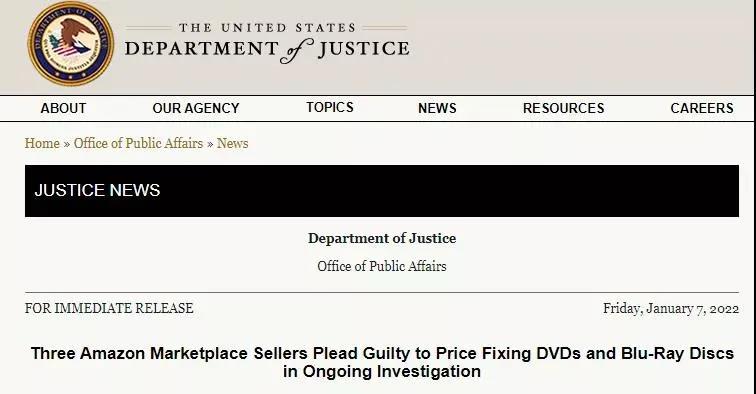
Task: Click the bold Department of Justice heading
Action: pyautogui.click(x=382, y=238)
